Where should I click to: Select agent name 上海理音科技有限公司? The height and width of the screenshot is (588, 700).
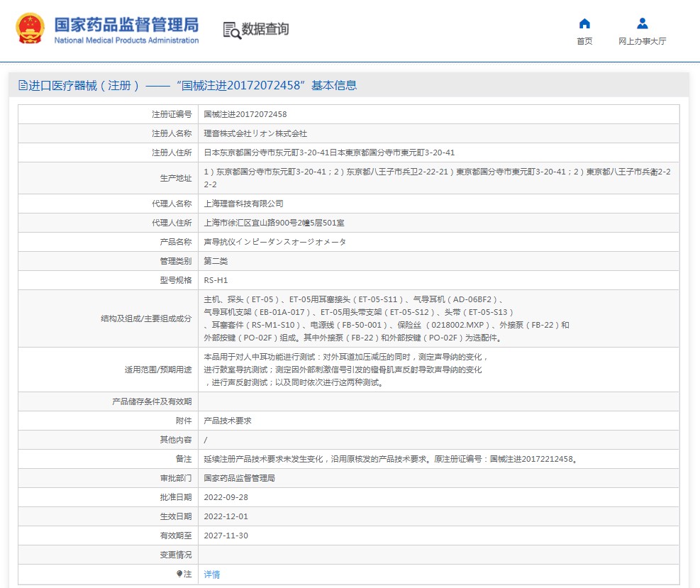tap(243, 204)
